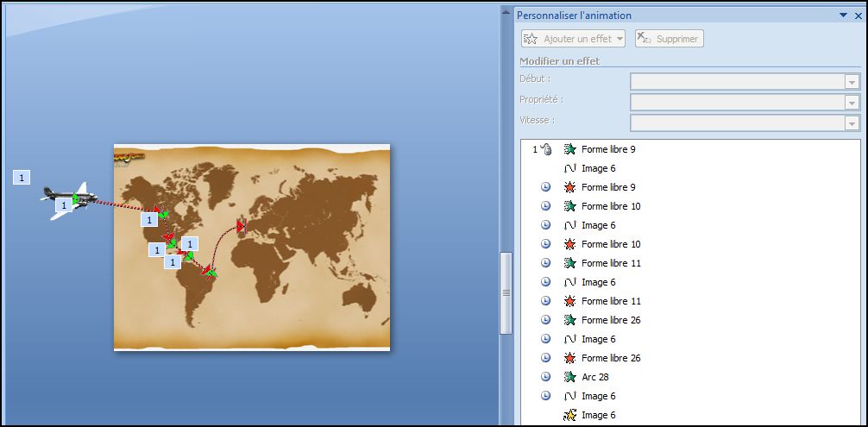Click the mouse trigger icon beside Forme libre 9
868x427 pixels.
546,149
